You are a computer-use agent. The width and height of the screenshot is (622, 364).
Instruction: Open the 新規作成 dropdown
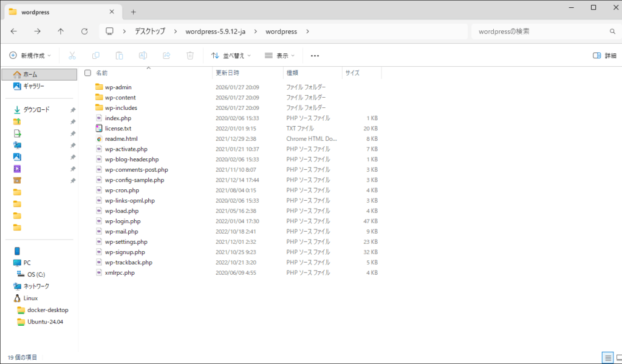coord(30,55)
